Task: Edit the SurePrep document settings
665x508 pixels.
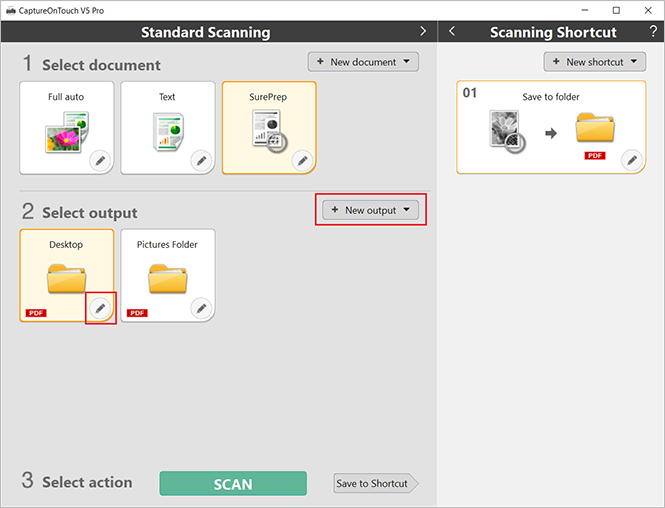Action: (302, 161)
